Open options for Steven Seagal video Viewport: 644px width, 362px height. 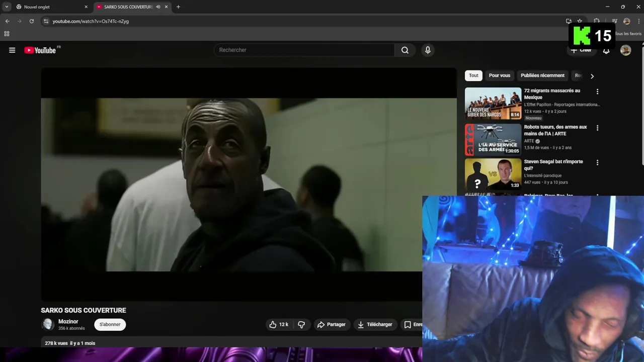pyautogui.click(x=597, y=163)
